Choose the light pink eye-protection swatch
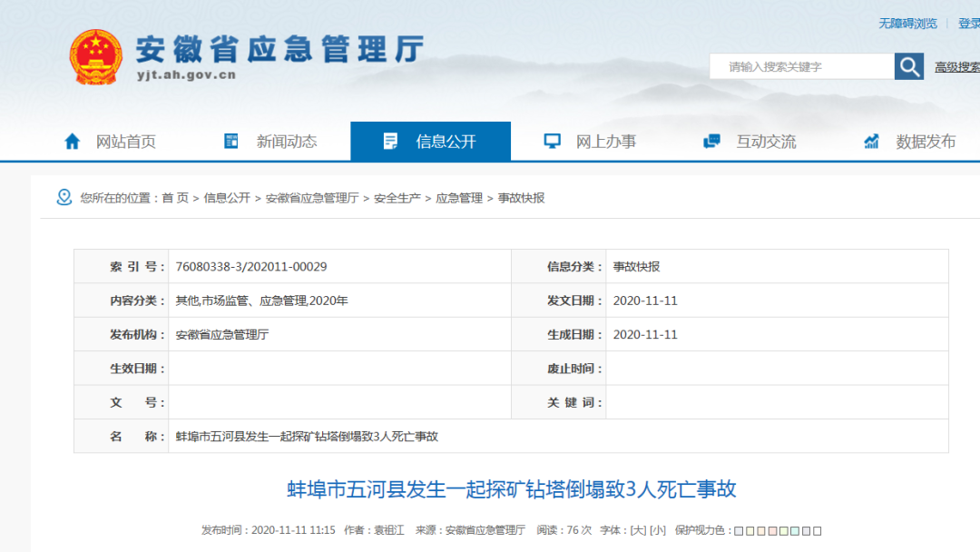The width and height of the screenshot is (980, 552). pyautogui.click(x=772, y=531)
